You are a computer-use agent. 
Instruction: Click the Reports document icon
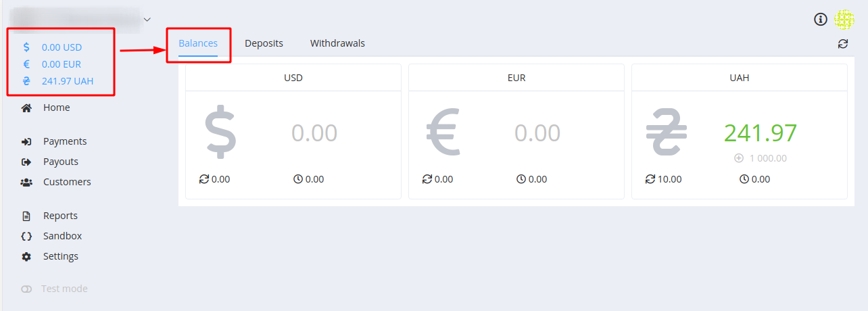pyautogui.click(x=26, y=216)
